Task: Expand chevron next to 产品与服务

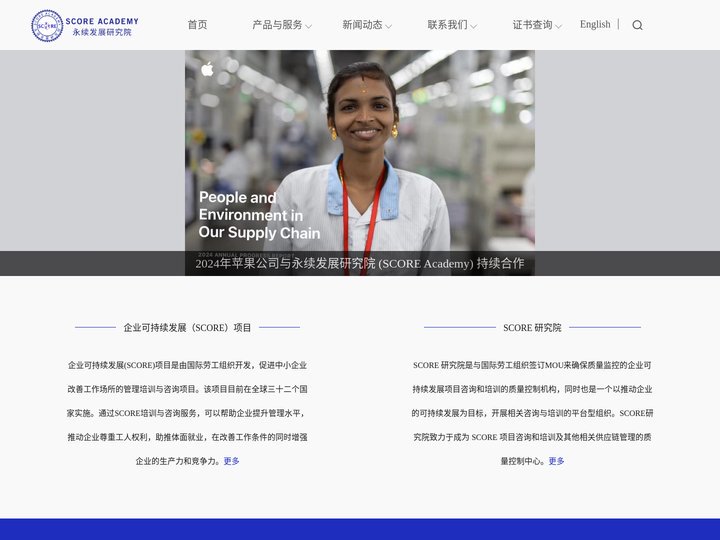Action: click(309, 27)
